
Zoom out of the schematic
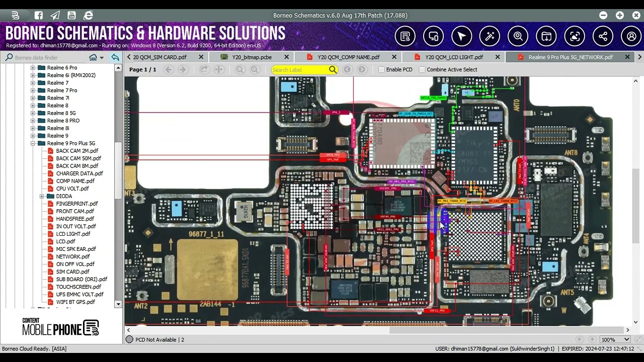click(x=240, y=69)
